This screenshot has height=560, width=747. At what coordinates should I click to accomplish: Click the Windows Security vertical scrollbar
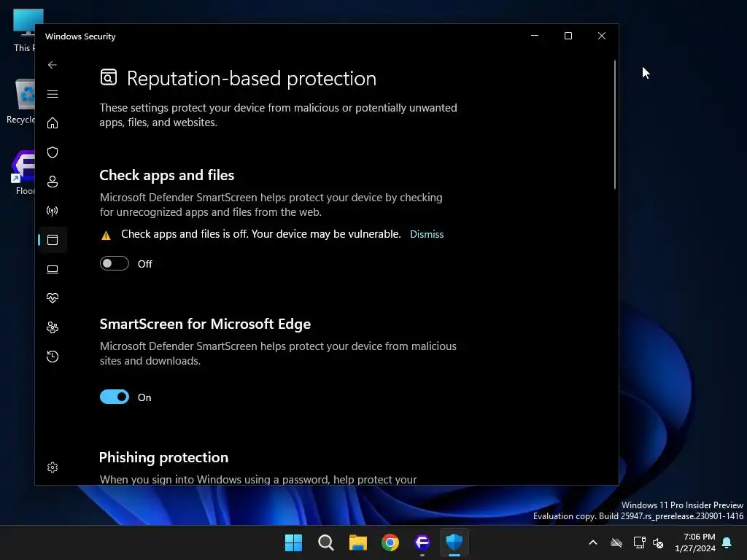coord(614,125)
